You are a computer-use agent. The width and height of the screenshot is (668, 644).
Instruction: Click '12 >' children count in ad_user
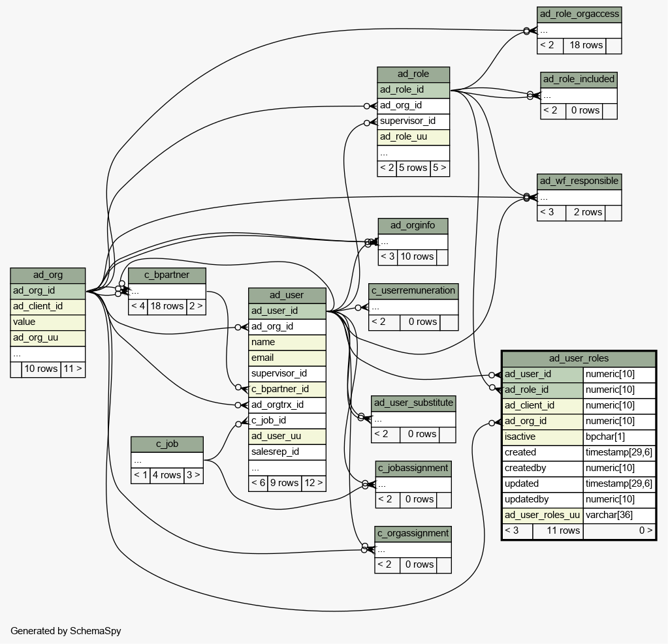tap(314, 483)
